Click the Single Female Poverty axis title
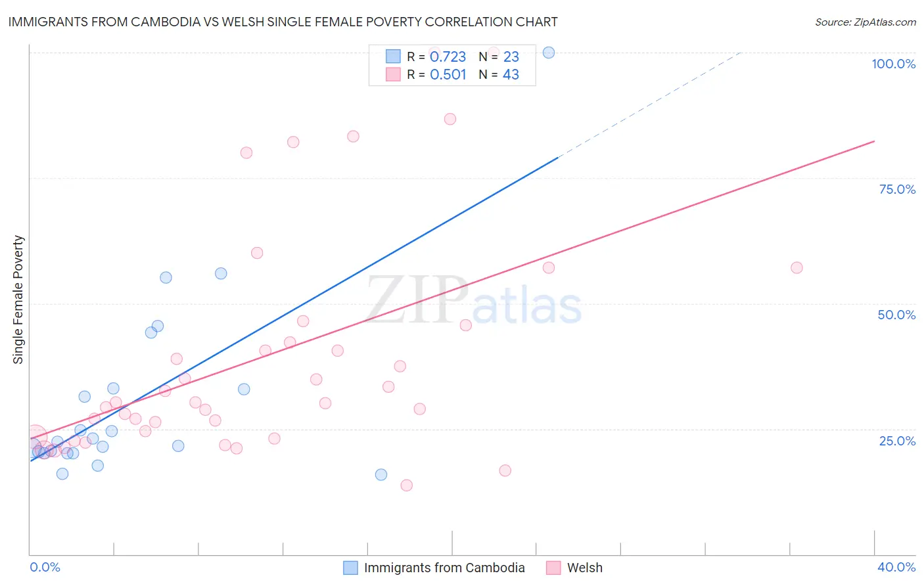 click(18, 300)
